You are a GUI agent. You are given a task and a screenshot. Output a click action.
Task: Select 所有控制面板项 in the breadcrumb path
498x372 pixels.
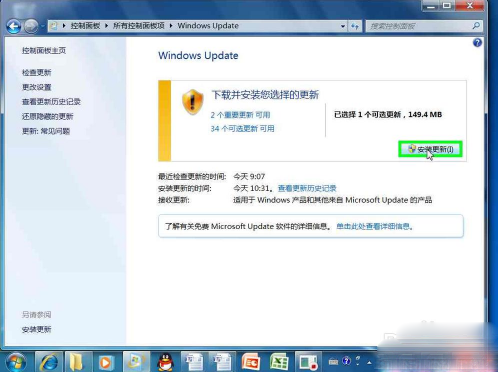pos(139,26)
